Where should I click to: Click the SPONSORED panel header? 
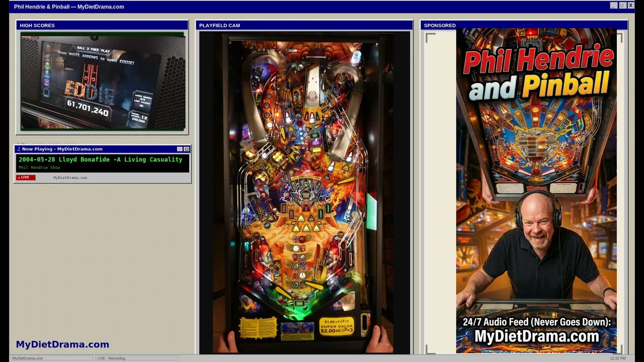coord(524,25)
